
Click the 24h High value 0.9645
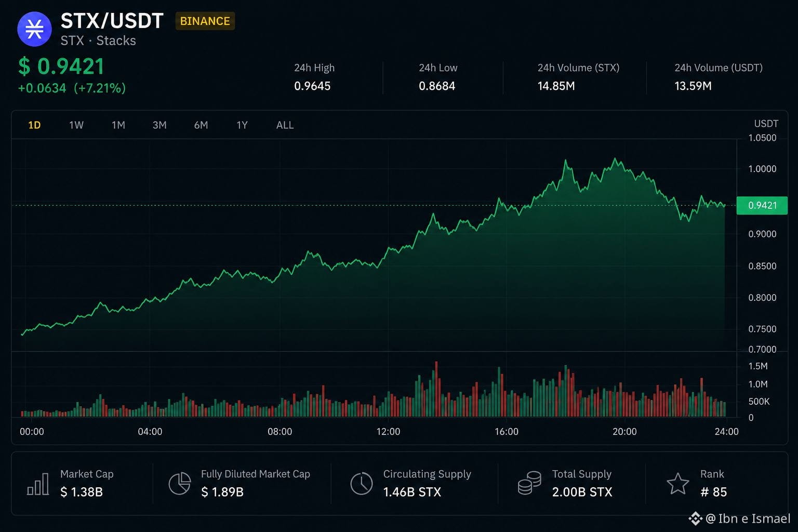312,86
